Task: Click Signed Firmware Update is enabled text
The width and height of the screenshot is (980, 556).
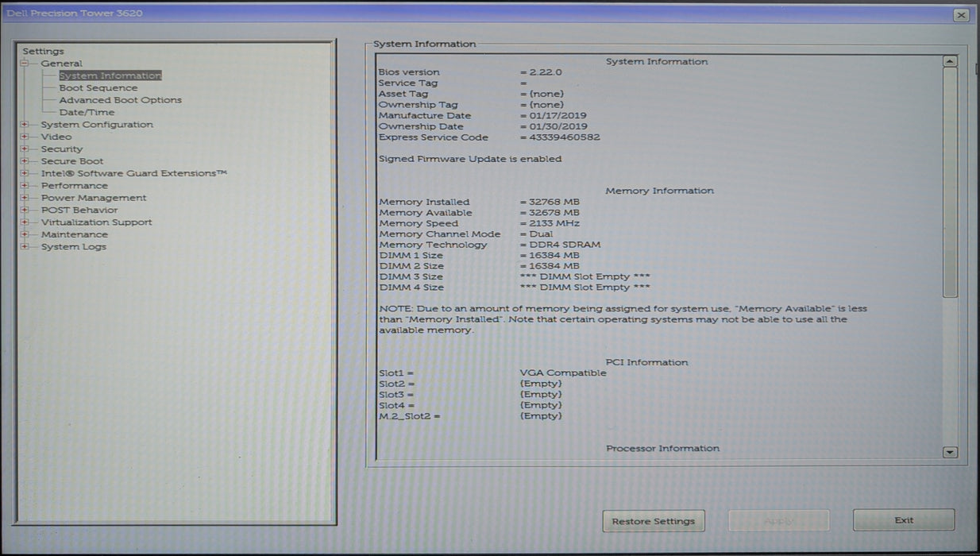Action: 470,159
